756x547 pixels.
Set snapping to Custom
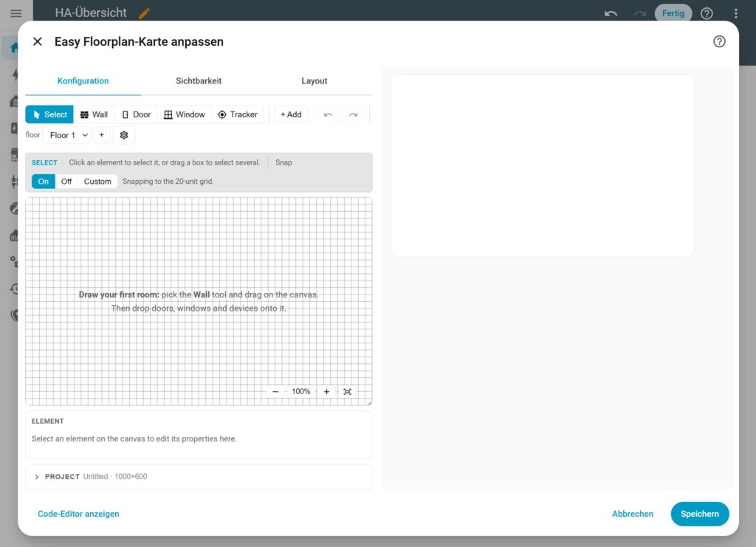pos(97,182)
